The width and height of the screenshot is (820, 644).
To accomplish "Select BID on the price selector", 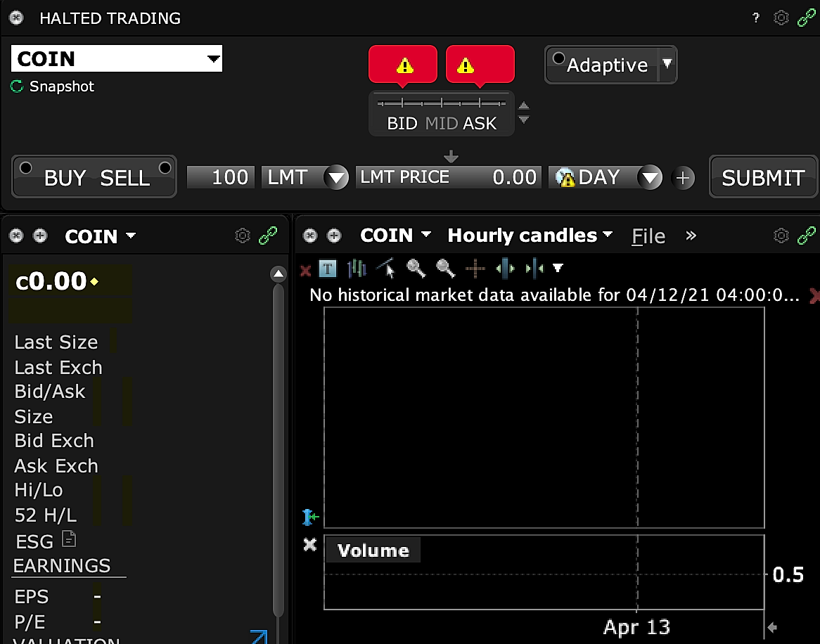I will point(402,123).
